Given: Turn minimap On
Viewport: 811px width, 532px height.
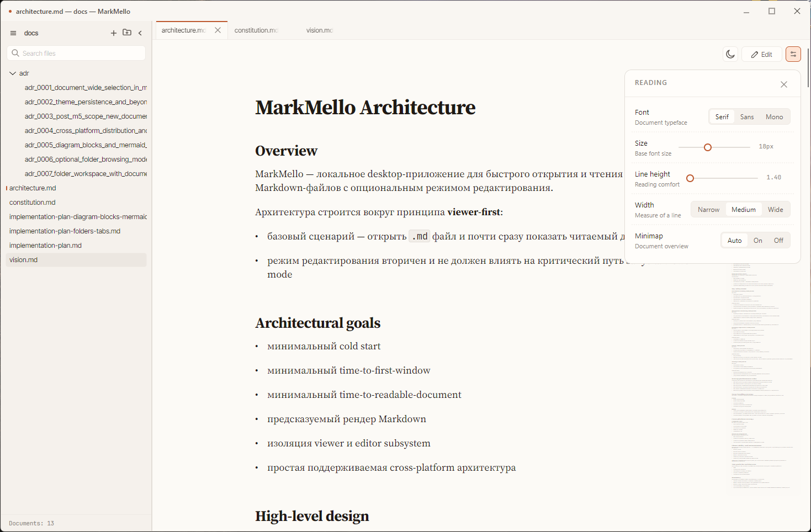Looking at the screenshot, I should pyautogui.click(x=758, y=241).
